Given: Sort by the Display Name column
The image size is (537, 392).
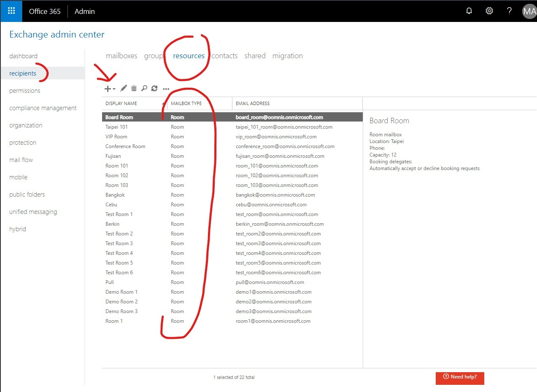Looking at the screenshot, I should point(135,103).
